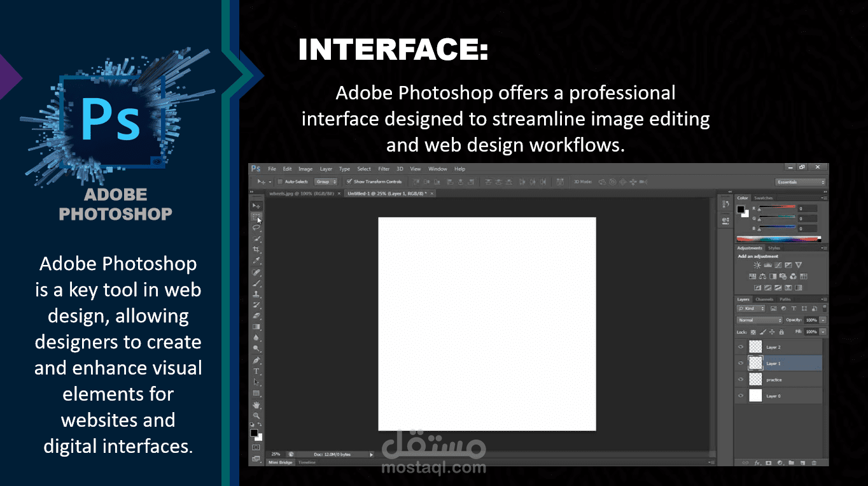Image resolution: width=868 pixels, height=486 pixels.
Task: Swap foreground and background colors
Action: click(x=260, y=424)
